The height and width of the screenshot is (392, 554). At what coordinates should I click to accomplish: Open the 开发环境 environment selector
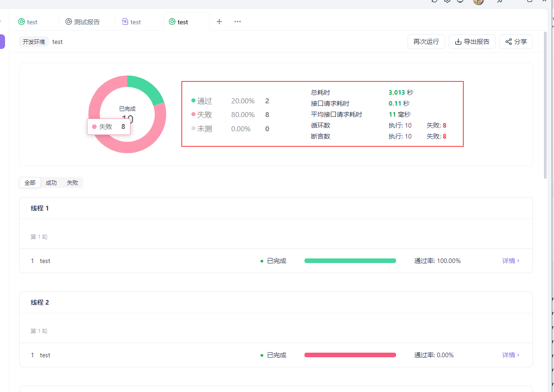pos(34,42)
